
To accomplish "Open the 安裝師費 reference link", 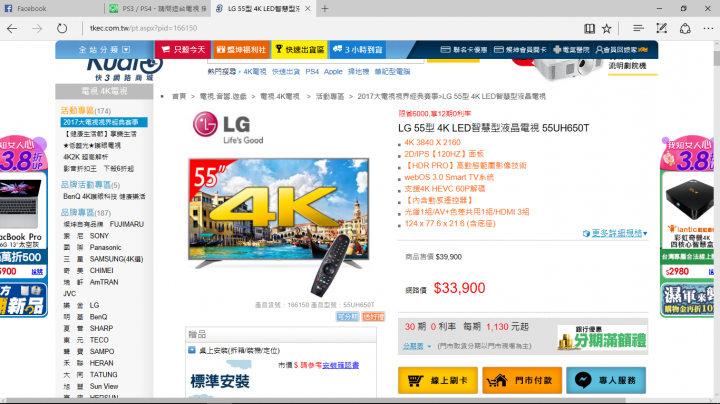I will pyautogui.click(x=341, y=365).
